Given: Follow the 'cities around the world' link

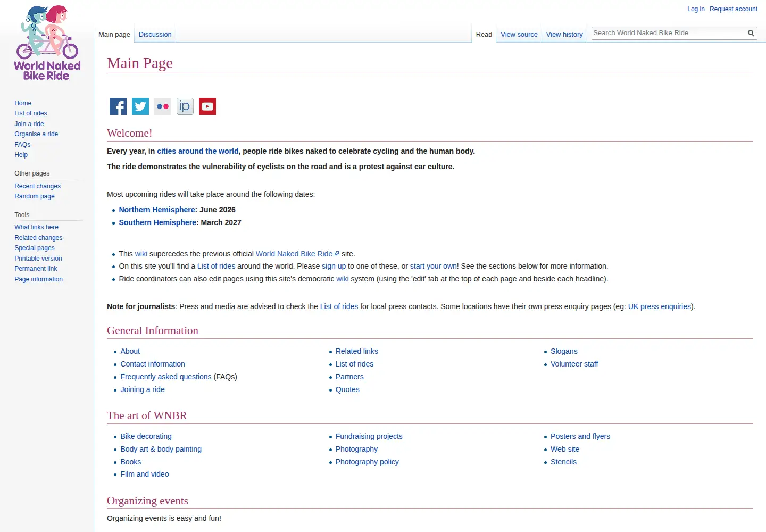Looking at the screenshot, I should (198, 151).
